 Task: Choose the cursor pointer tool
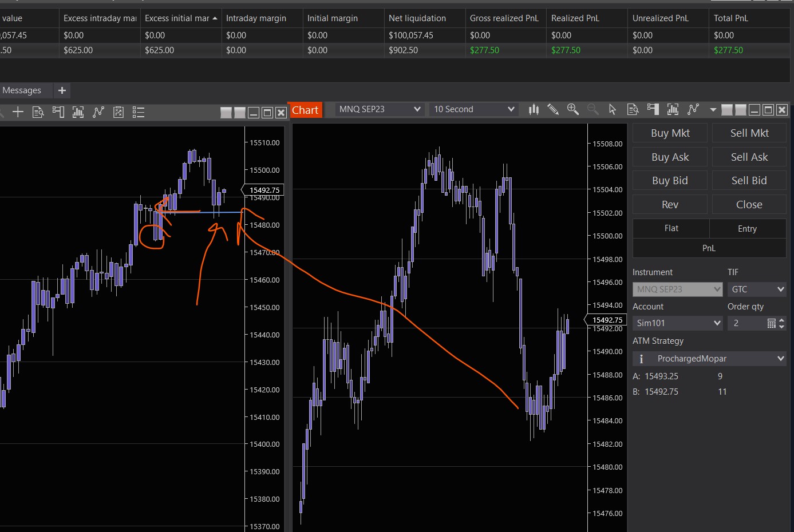[x=612, y=109]
